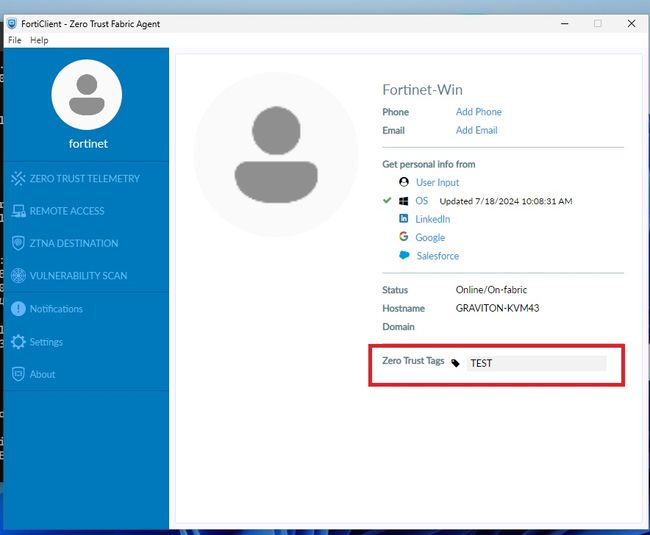This screenshot has height=535, width=650.
Task: Click the fortinet username in sidebar
Action: (x=88, y=144)
